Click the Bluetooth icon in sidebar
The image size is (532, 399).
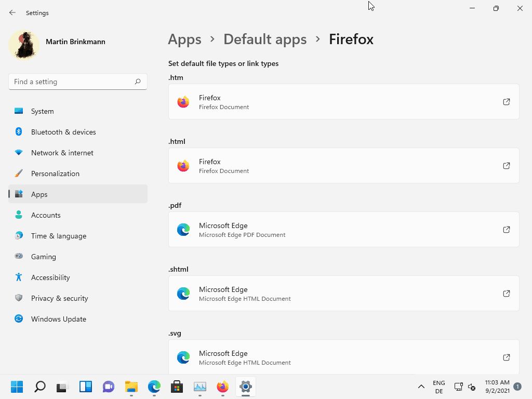click(19, 131)
